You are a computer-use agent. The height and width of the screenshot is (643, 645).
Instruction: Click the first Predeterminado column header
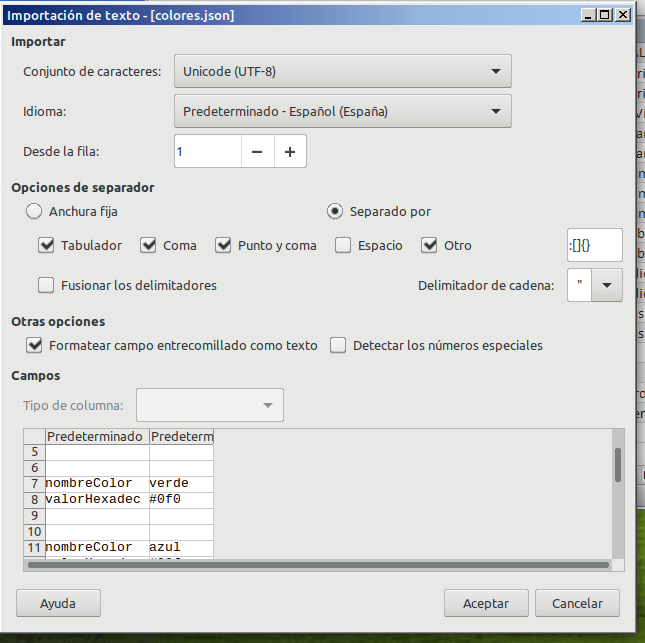point(96,437)
